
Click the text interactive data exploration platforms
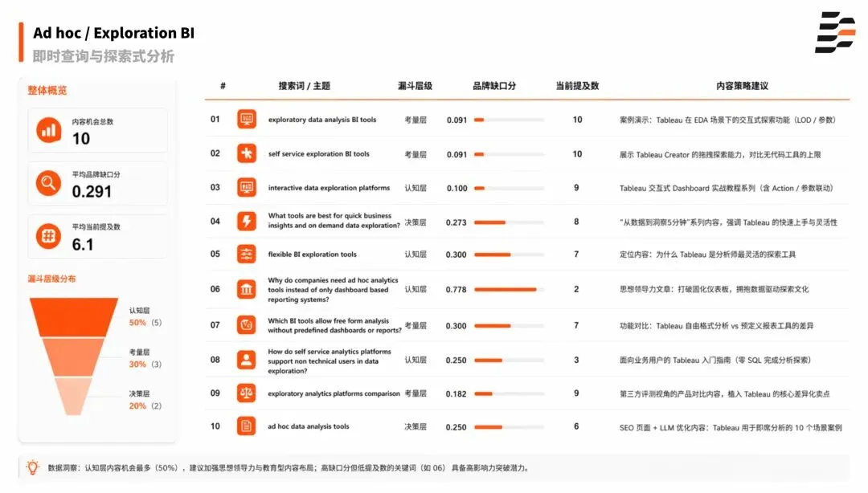[x=329, y=188]
